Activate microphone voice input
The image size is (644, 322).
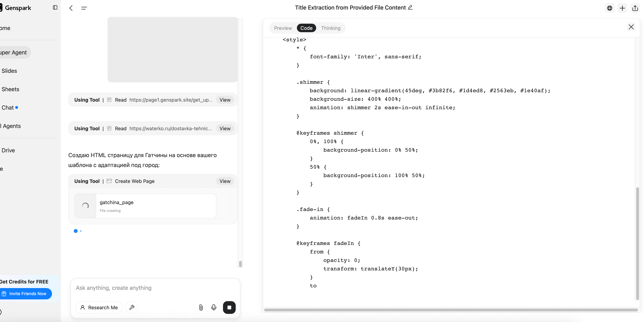point(213,307)
